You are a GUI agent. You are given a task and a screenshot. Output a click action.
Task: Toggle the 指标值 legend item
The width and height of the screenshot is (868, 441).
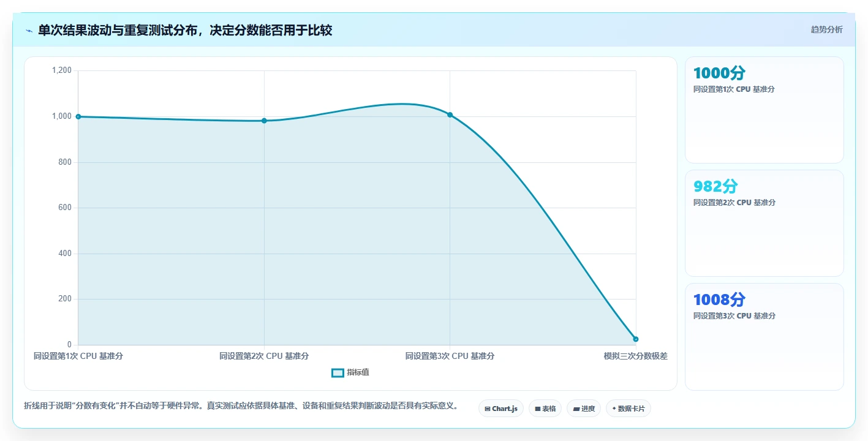(350, 372)
